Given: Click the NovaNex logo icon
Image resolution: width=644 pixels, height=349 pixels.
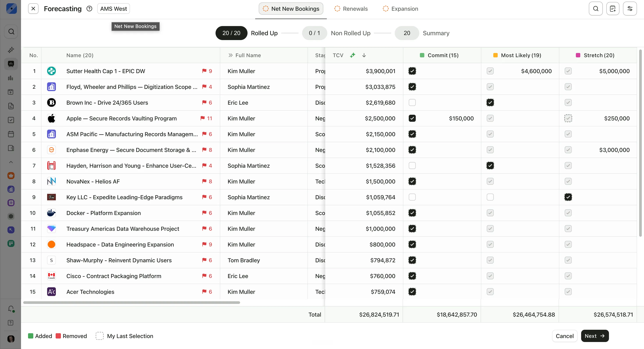Looking at the screenshot, I should [x=51, y=181].
